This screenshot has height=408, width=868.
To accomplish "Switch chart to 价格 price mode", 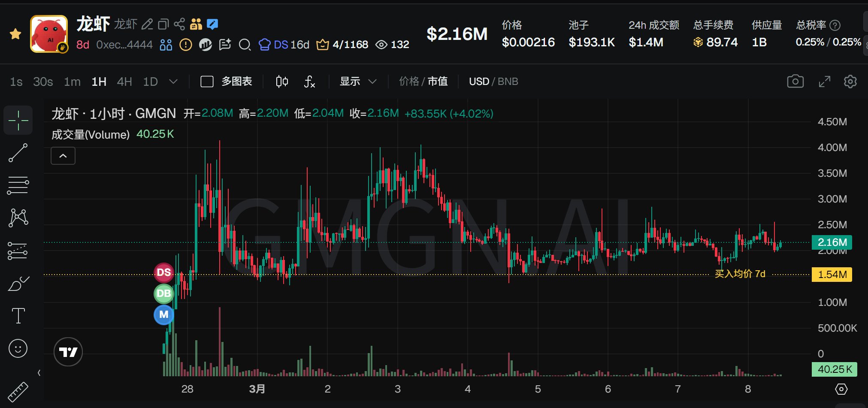I will click(x=409, y=82).
